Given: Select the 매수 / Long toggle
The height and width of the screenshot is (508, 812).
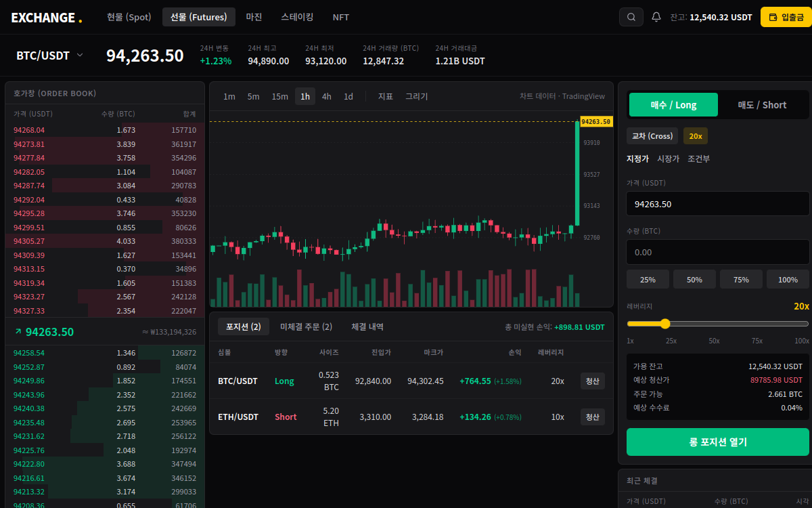Looking at the screenshot, I should pos(673,105).
